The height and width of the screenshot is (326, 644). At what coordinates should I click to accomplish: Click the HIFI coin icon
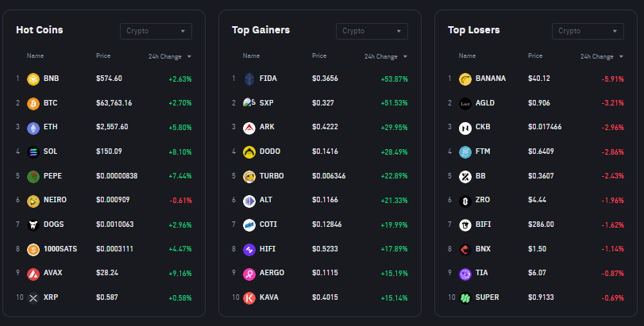(249, 249)
